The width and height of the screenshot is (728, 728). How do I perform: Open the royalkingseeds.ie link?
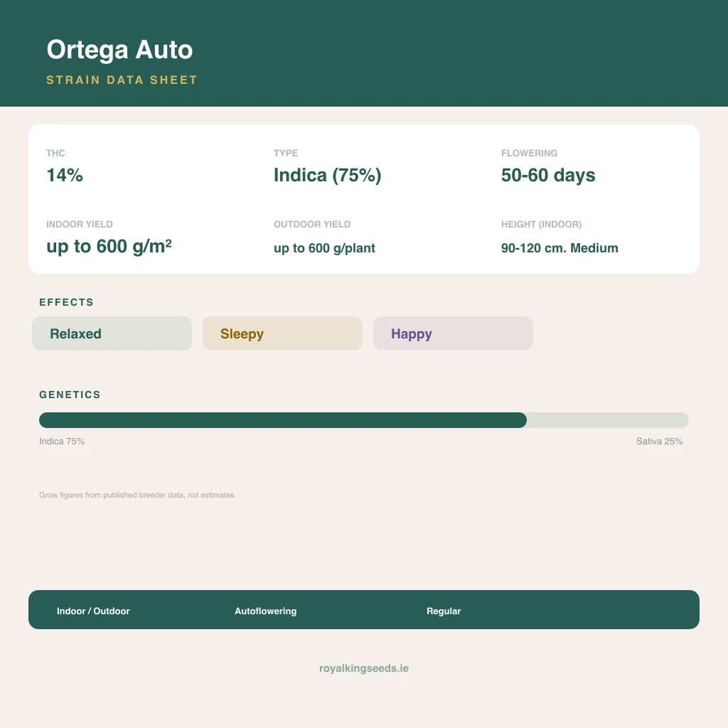tap(363, 668)
